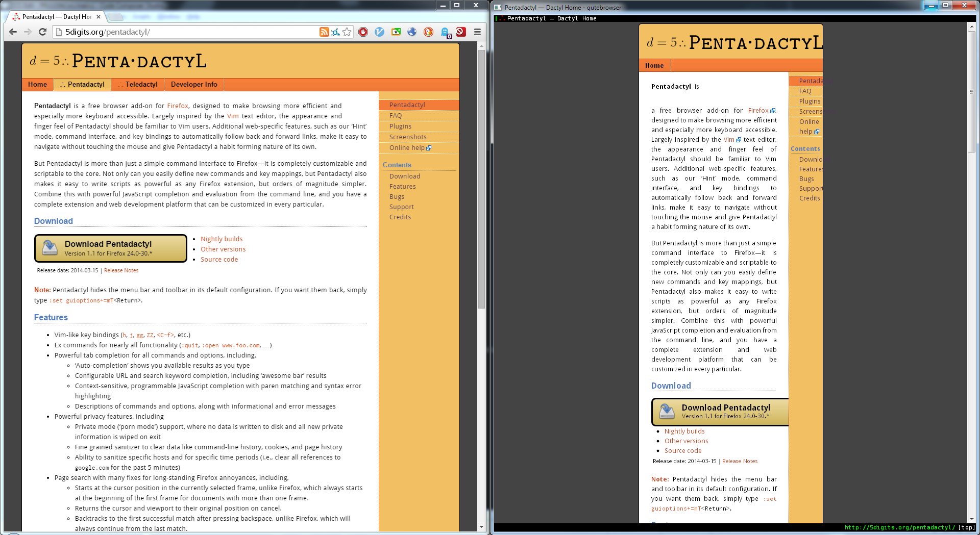Image resolution: width=980 pixels, height=535 pixels.
Task: Click Download Pentadactyl button in qutebrowser
Action: (x=721, y=412)
